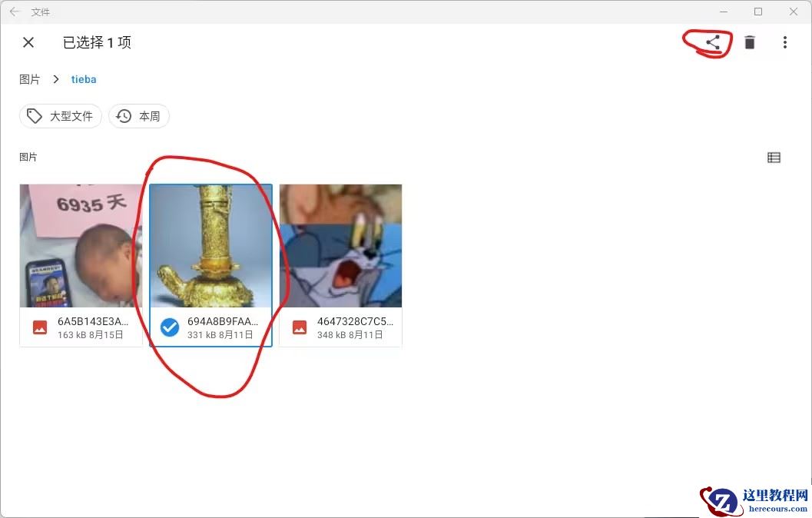Viewport: 812px width, 518px height.
Task: Click the share icon in the toolbar
Action: point(713,42)
